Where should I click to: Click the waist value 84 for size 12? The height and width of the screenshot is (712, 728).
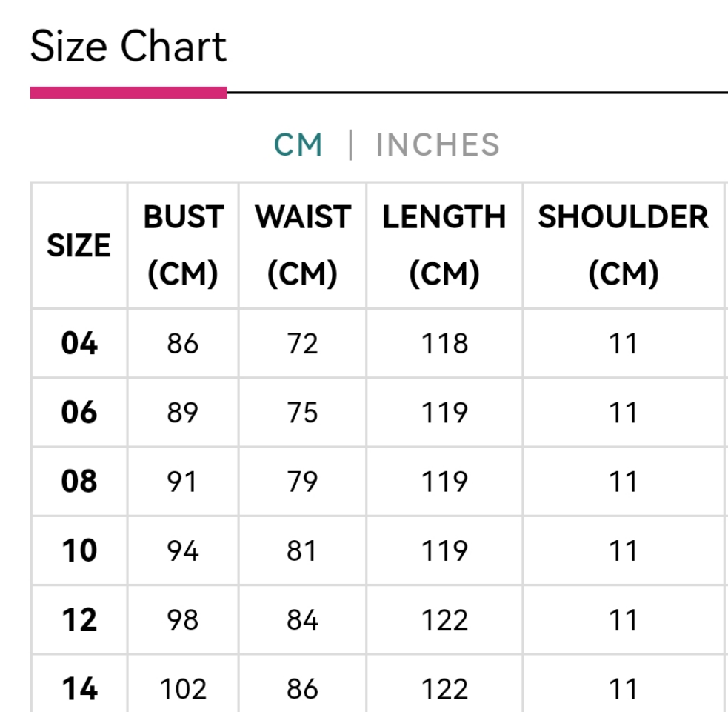click(302, 619)
